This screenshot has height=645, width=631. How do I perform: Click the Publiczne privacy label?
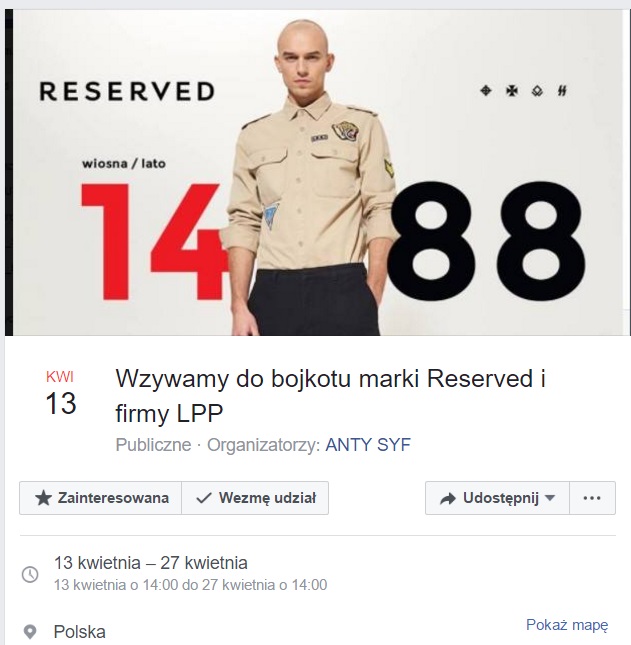(x=153, y=445)
